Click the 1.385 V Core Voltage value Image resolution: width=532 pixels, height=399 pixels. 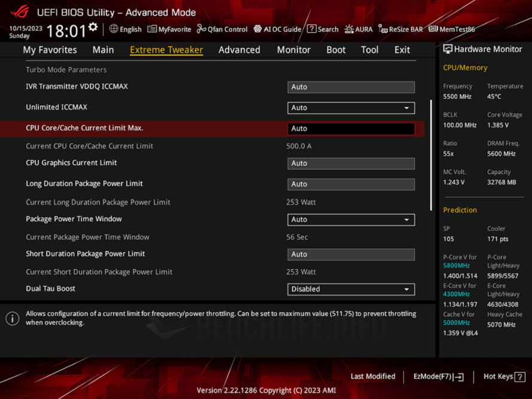[498, 125]
